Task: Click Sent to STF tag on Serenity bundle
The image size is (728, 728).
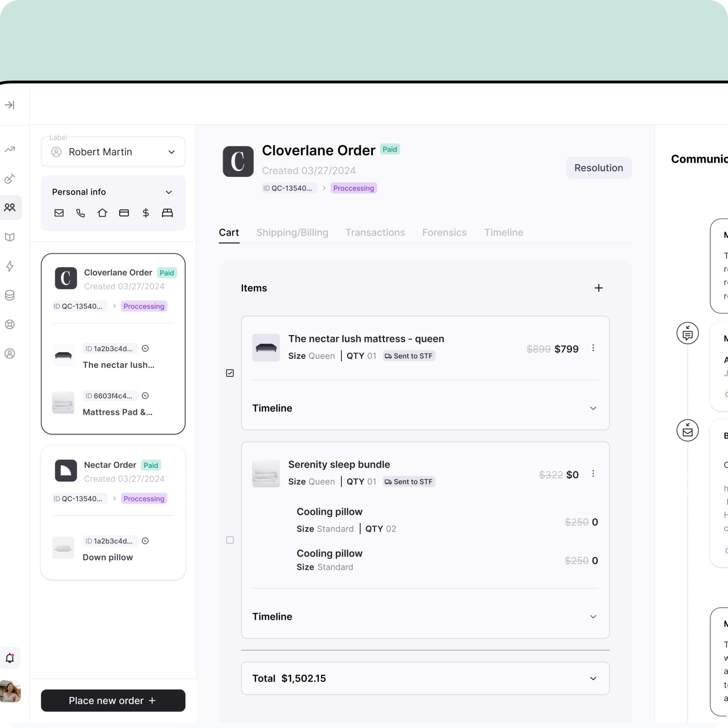Action: click(x=409, y=482)
